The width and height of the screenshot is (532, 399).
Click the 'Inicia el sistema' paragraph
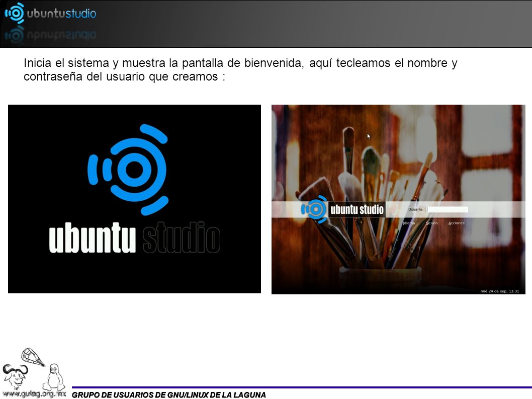[240, 69]
